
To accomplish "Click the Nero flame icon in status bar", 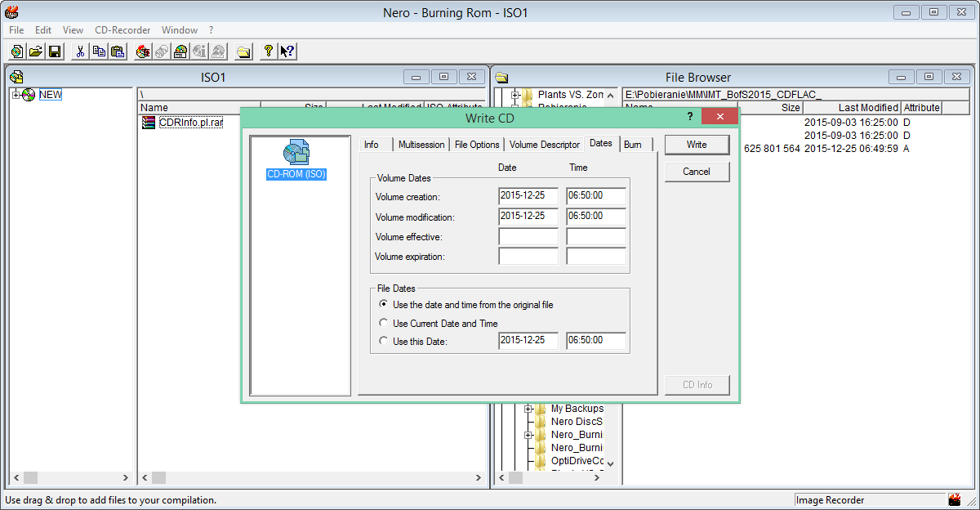I will coord(954,499).
